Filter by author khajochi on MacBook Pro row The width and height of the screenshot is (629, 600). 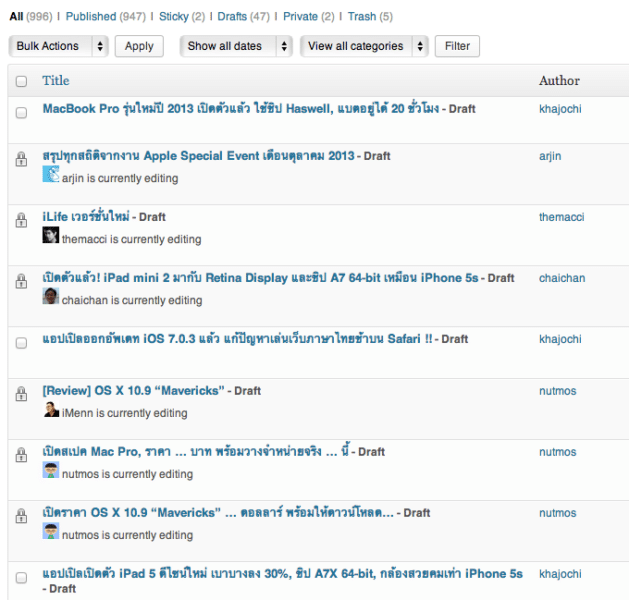tap(560, 109)
